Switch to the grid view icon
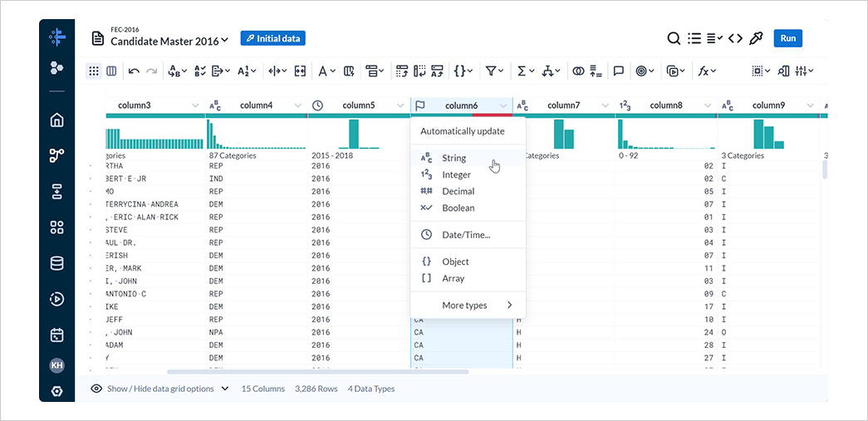The width and height of the screenshot is (868, 421). (x=94, y=71)
